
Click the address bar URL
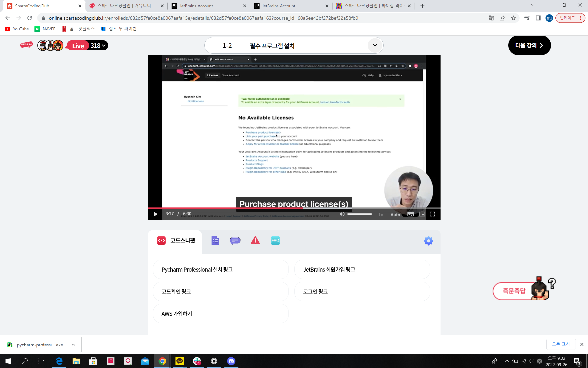[203, 18]
